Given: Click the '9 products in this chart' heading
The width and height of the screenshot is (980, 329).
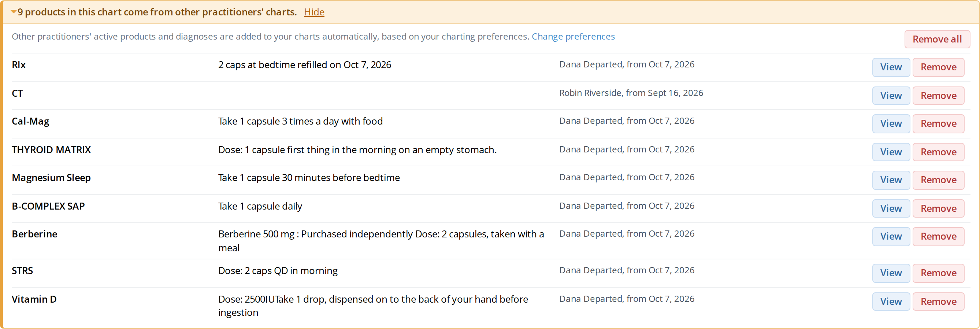Looking at the screenshot, I should click(x=157, y=12).
